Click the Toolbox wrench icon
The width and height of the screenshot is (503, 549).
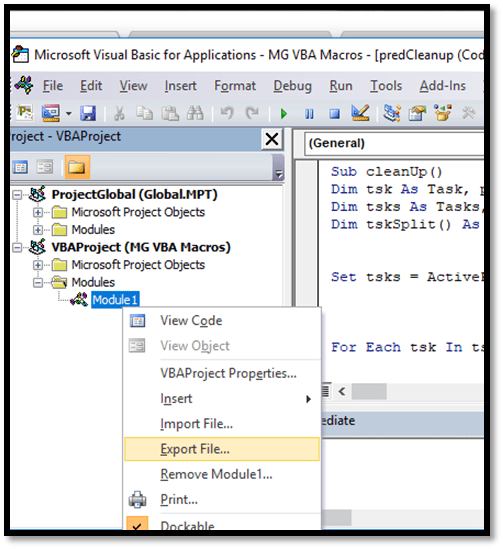[468, 113]
